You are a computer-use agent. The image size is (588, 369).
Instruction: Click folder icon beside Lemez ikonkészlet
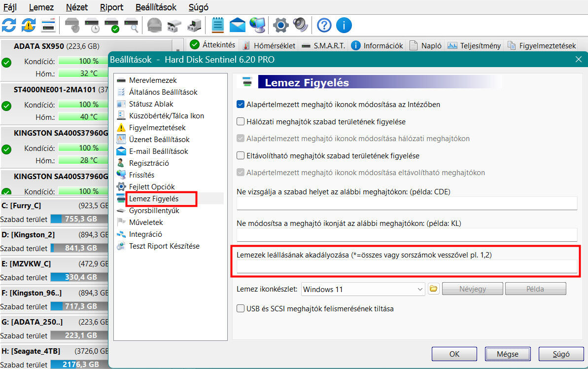[434, 289]
